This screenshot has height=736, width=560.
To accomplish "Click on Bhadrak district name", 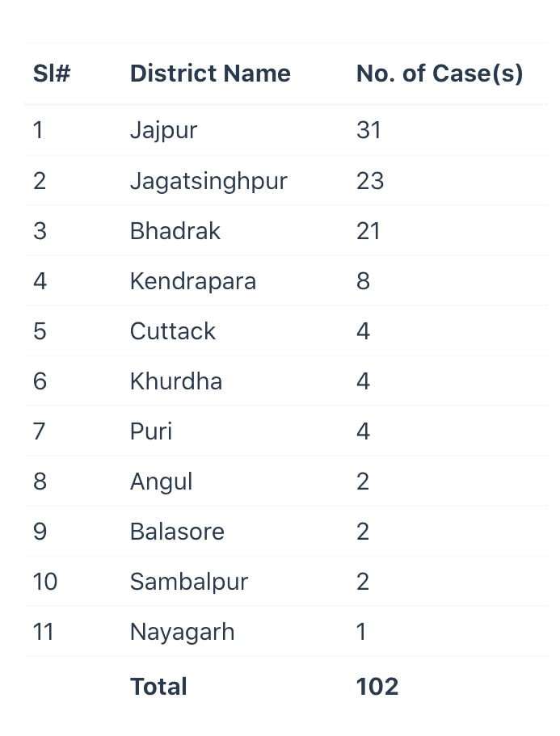I will click(x=175, y=231).
